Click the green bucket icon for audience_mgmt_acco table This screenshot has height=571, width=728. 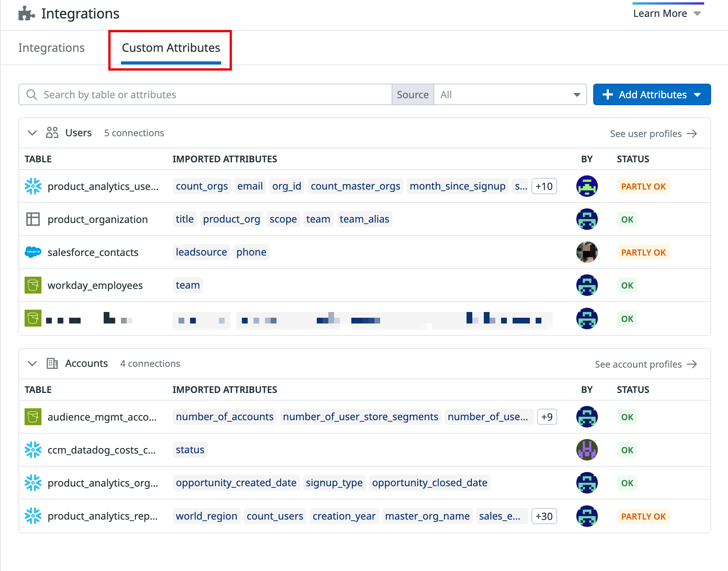click(x=33, y=417)
